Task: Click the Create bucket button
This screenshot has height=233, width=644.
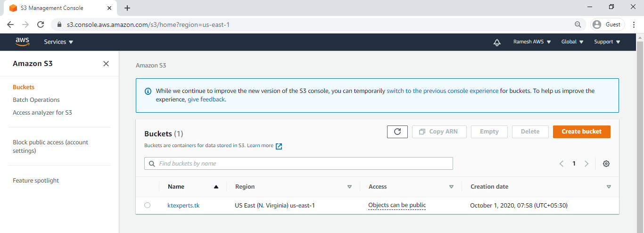Action: (x=581, y=132)
